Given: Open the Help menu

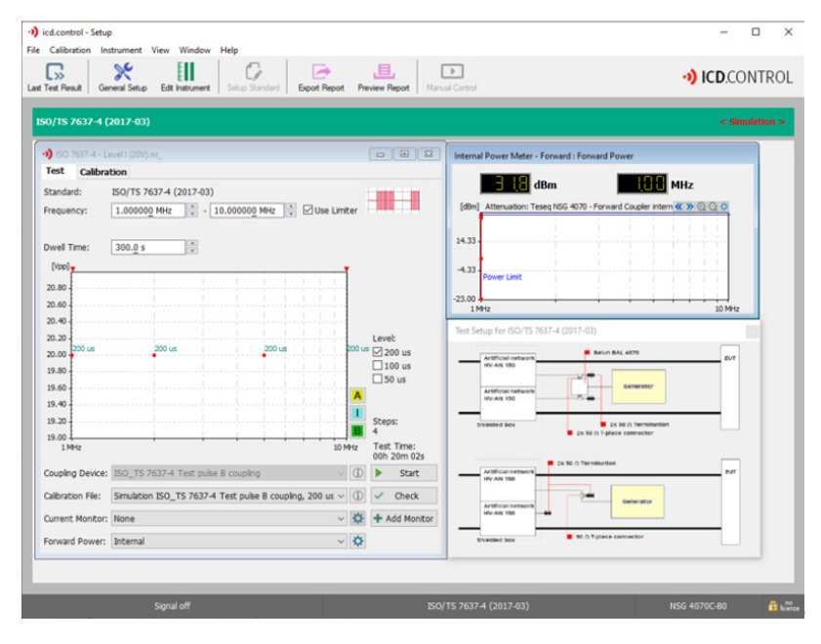Looking at the screenshot, I should [228, 50].
